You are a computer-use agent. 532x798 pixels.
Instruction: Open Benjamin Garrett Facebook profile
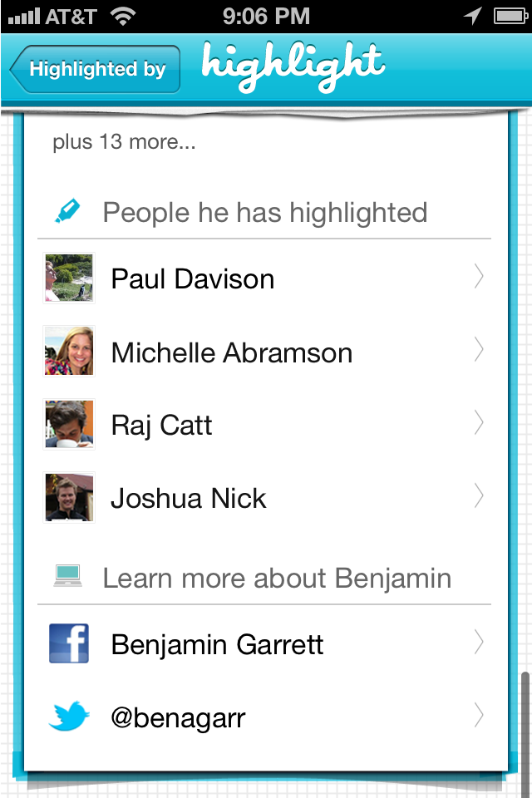[x=264, y=643]
